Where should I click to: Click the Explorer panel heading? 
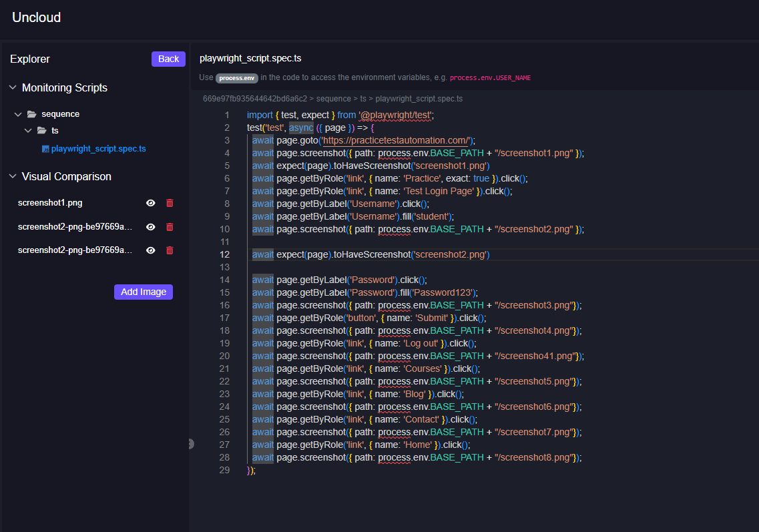pyautogui.click(x=30, y=59)
